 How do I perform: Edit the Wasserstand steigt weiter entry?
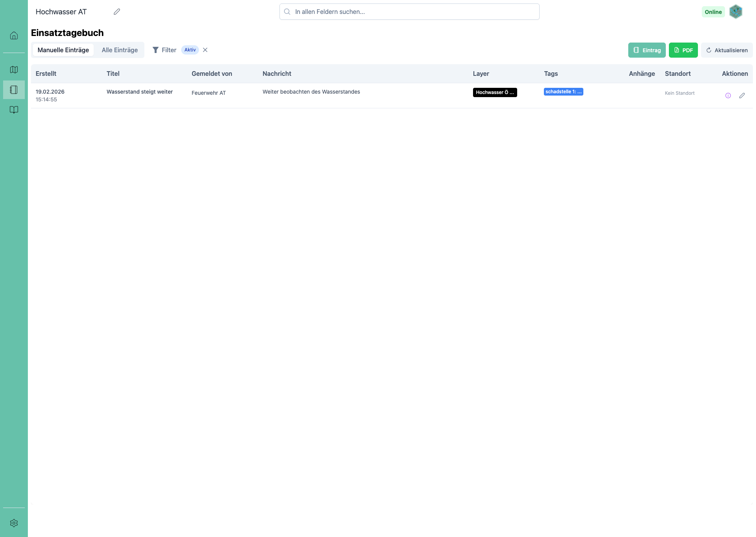pos(742,96)
